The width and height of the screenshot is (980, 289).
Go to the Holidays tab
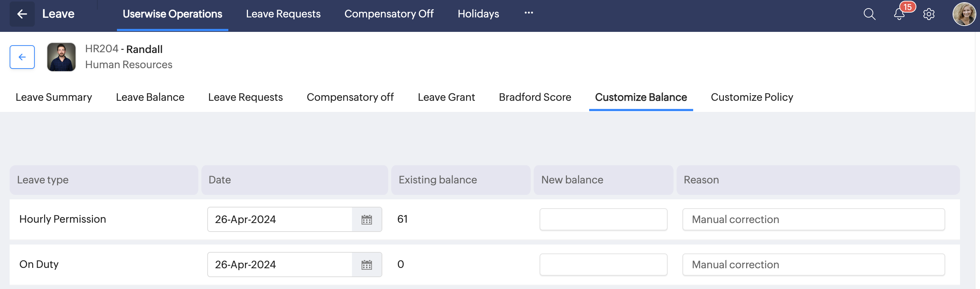(478, 14)
